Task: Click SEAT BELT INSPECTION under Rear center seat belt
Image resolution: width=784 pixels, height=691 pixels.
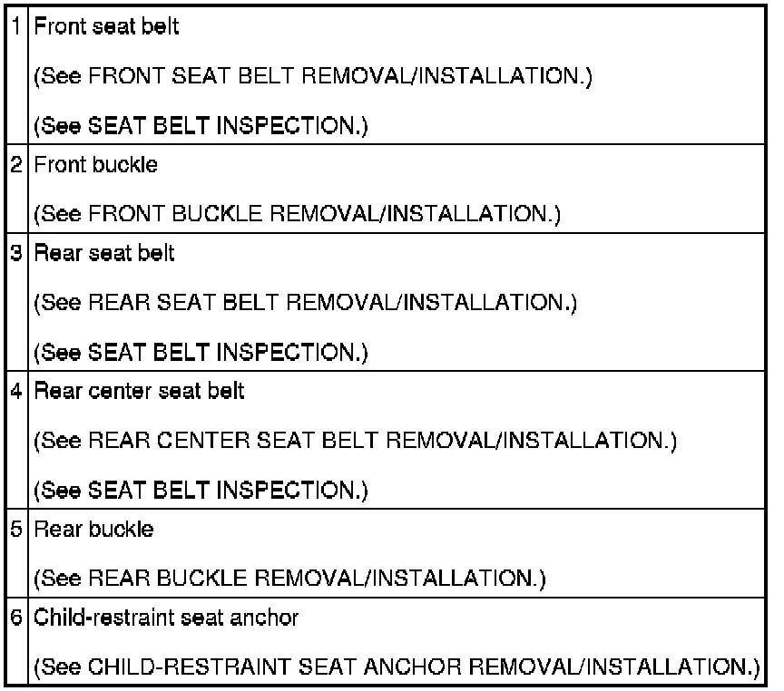Action: [x=226, y=491]
